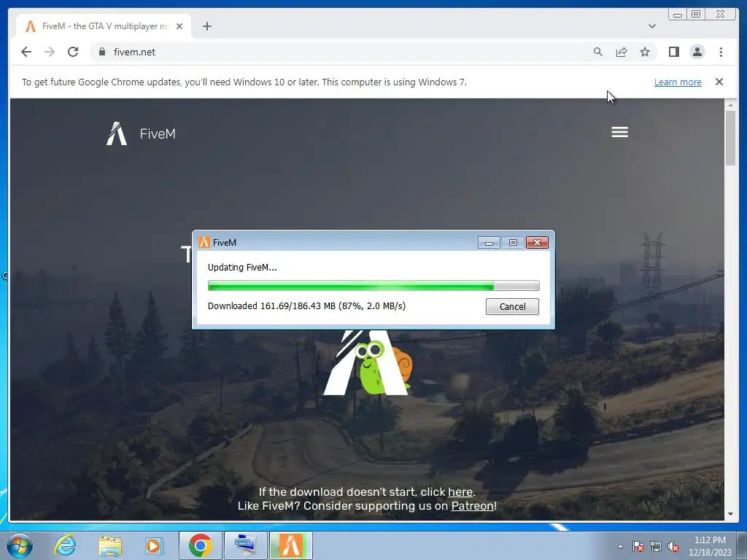This screenshot has height=560, width=747.
Task: Click the muted volume tray icon
Action: pyautogui.click(x=673, y=546)
